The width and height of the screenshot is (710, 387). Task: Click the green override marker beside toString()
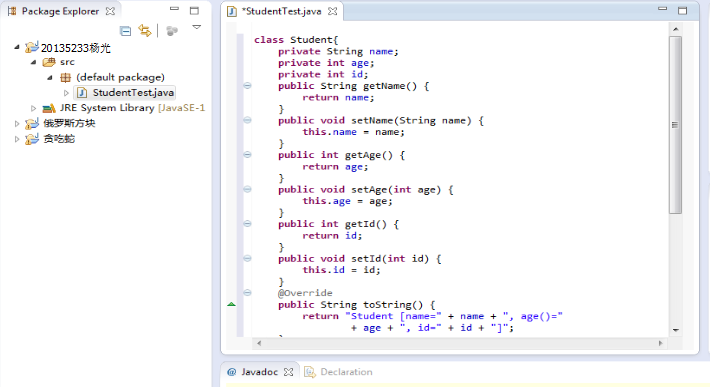click(x=231, y=304)
